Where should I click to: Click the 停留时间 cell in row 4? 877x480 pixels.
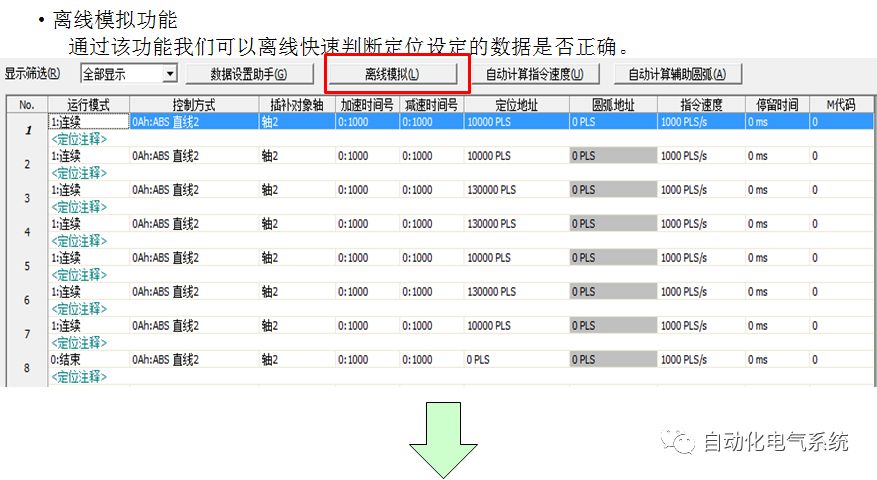[x=776, y=223]
